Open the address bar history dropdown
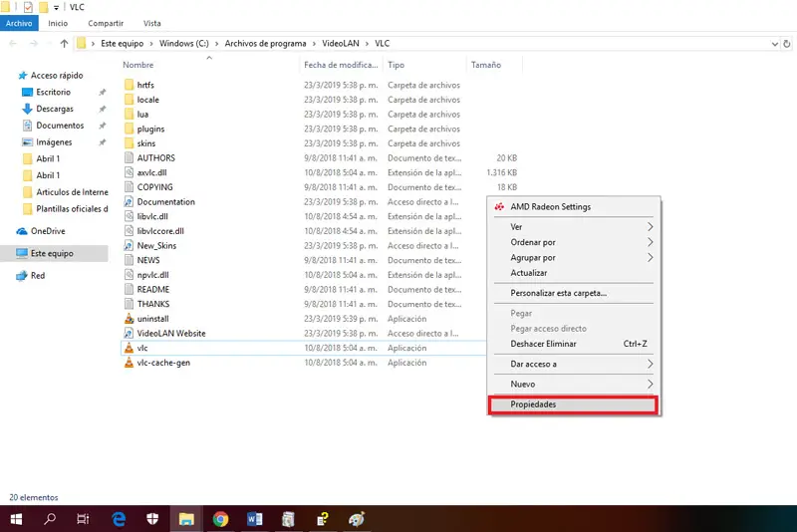 tap(775, 44)
